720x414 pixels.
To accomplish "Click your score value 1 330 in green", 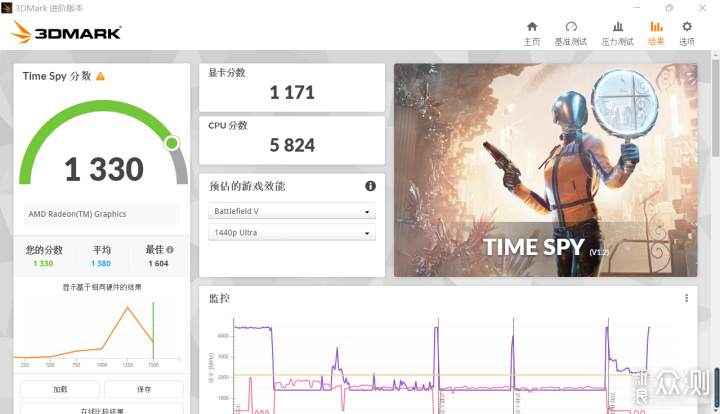I will pos(43,263).
